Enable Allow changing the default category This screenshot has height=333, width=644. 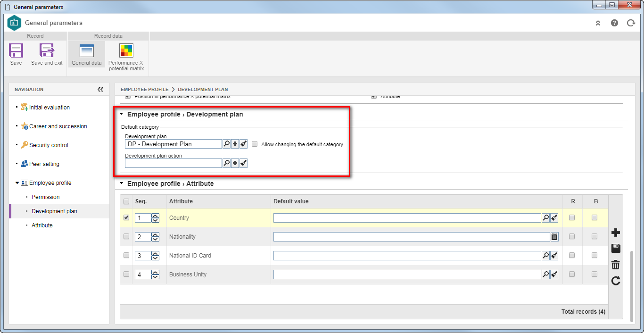(x=255, y=144)
